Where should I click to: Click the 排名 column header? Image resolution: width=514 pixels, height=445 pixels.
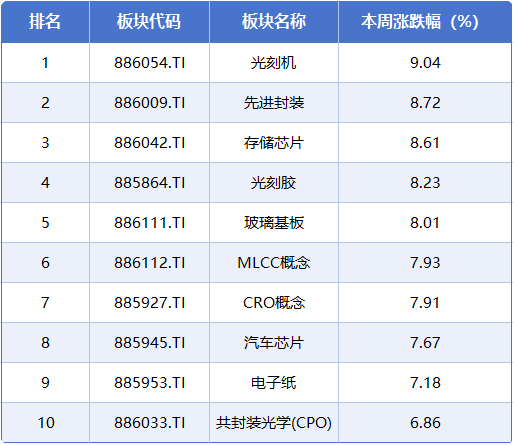[45, 22]
